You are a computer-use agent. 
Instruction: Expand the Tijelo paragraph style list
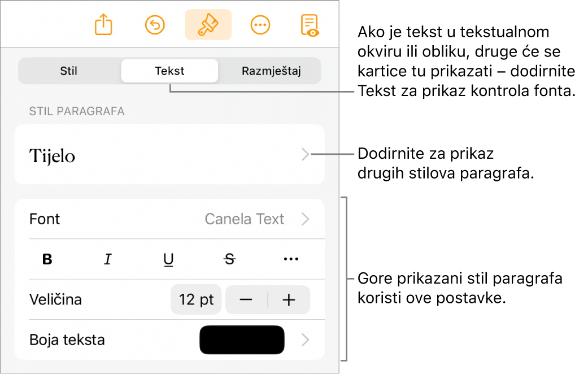pyautogui.click(x=305, y=155)
